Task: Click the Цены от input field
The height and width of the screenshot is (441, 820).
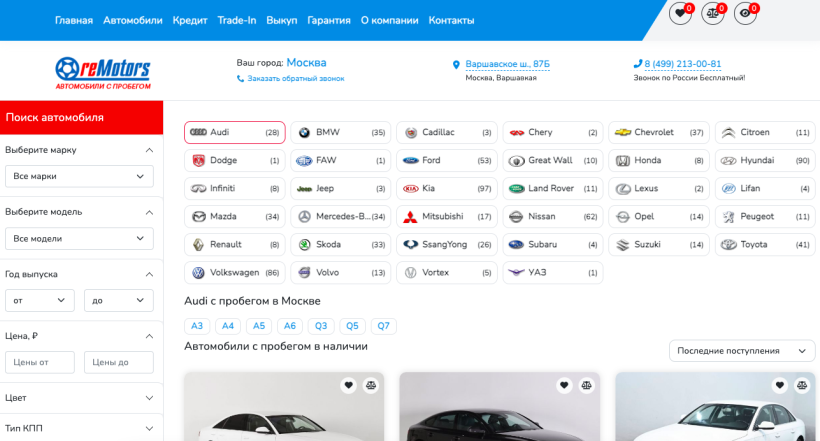Action: [x=40, y=362]
